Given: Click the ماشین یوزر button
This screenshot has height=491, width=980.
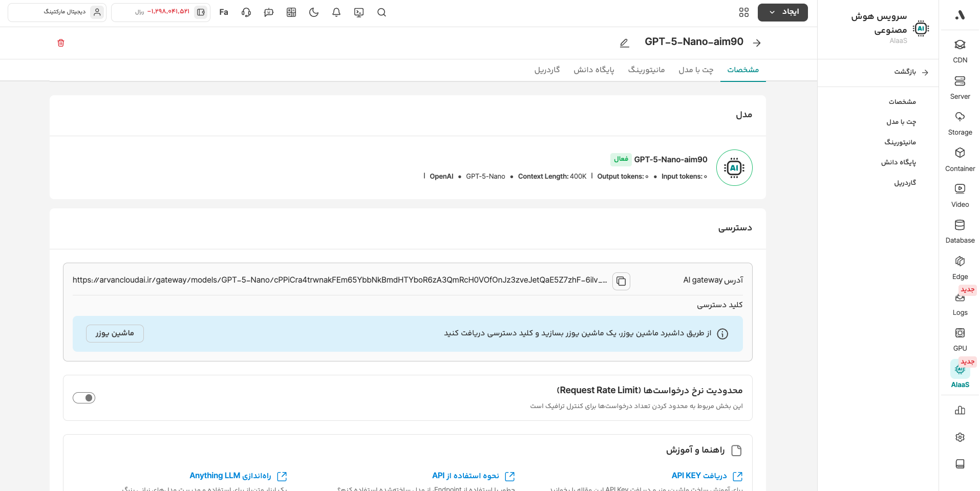Looking at the screenshot, I should click(115, 333).
